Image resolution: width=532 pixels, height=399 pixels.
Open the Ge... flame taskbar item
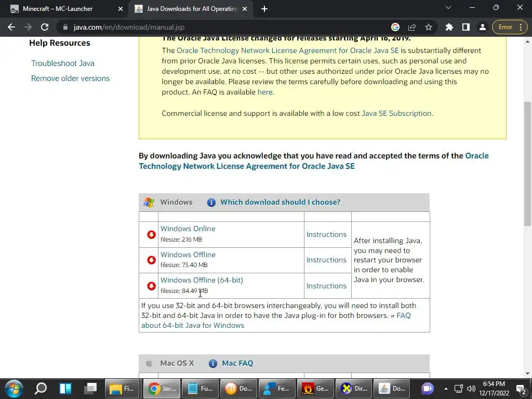point(315,389)
